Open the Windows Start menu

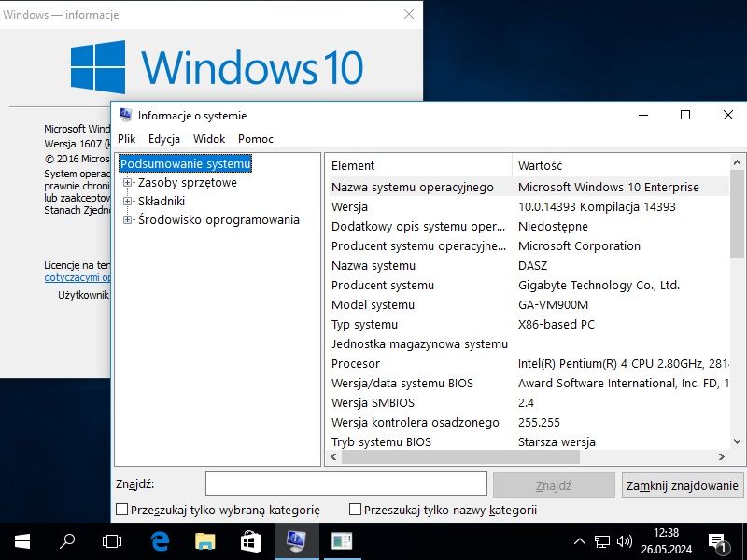[x=22, y=541]
